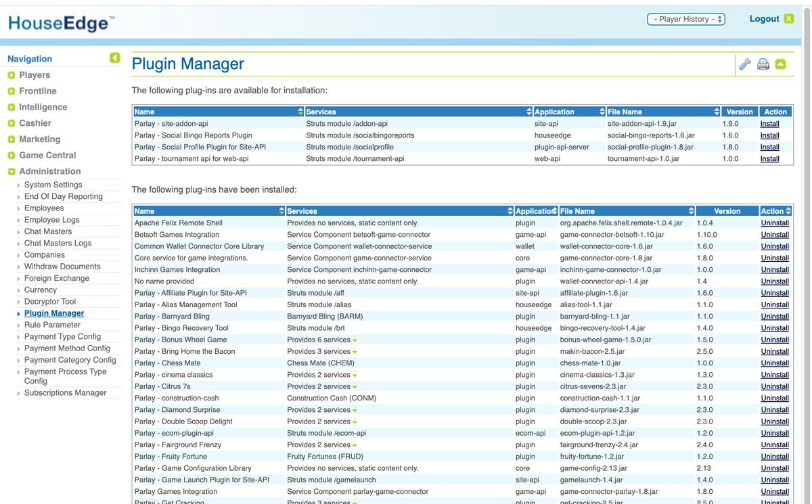
Task: Open Withdraw Documents
Action: tap(62, 267)
